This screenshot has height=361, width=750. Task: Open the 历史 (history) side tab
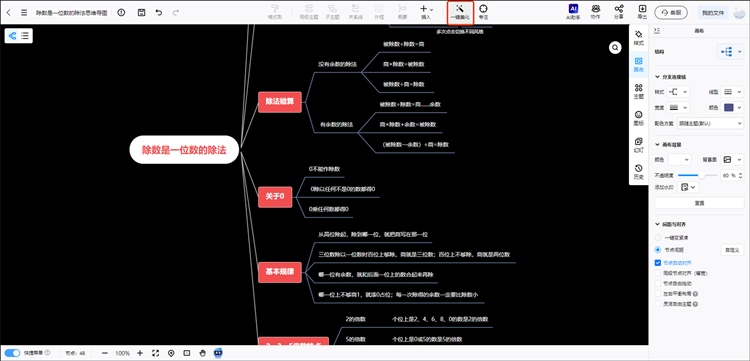(x=638, y=172)
